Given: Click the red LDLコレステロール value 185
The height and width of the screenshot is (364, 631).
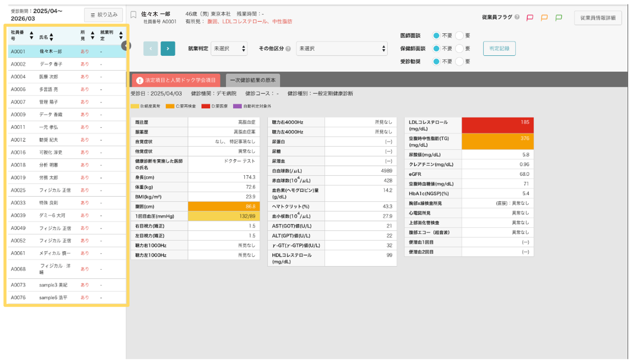Looking at the screenshot, I should click(497, 125).
